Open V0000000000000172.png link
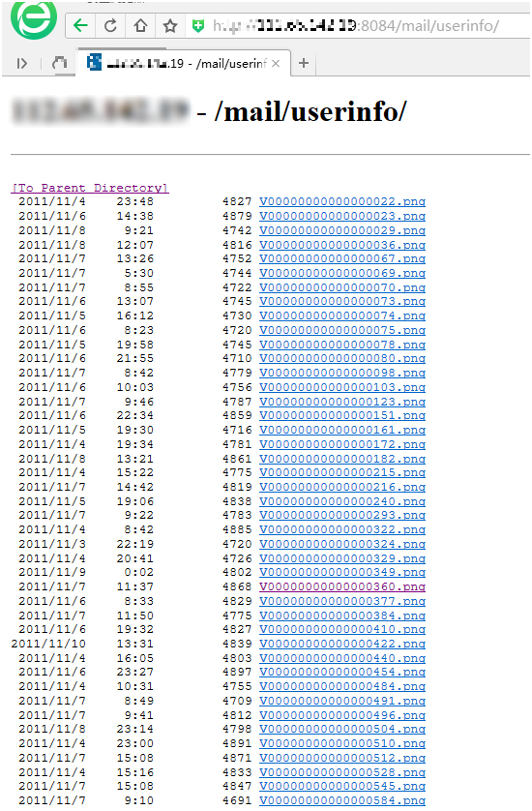The image size is (532, 811). [342, 444]
